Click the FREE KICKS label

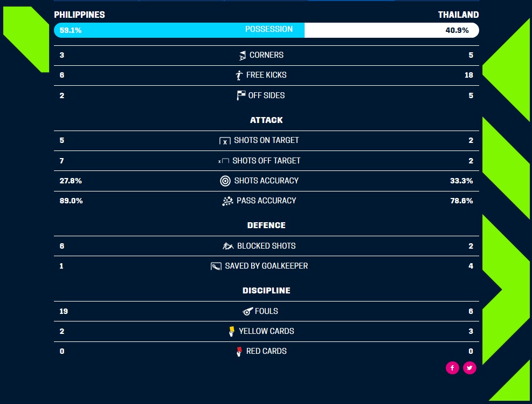click(266, 75)
